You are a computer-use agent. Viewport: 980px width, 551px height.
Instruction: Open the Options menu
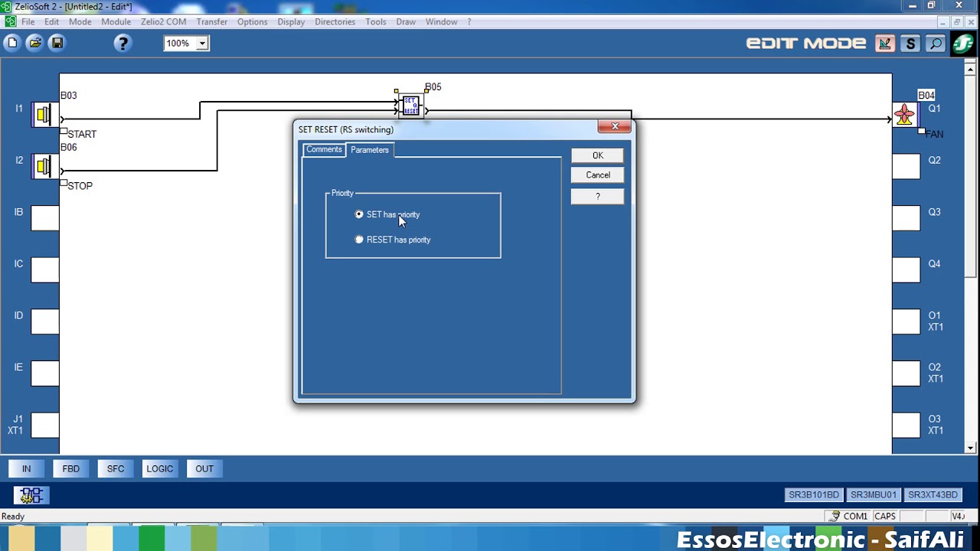point(252,21)
